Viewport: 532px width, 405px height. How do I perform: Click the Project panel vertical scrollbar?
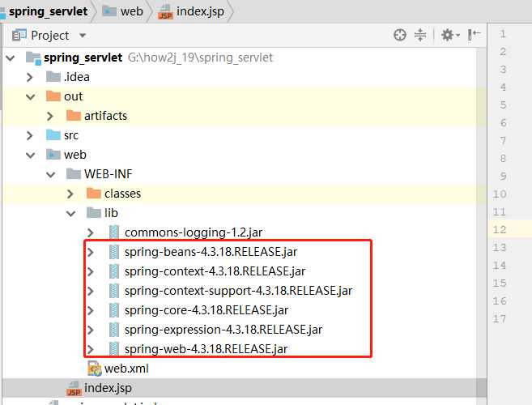pyautogui.click(x=481, y=217)
